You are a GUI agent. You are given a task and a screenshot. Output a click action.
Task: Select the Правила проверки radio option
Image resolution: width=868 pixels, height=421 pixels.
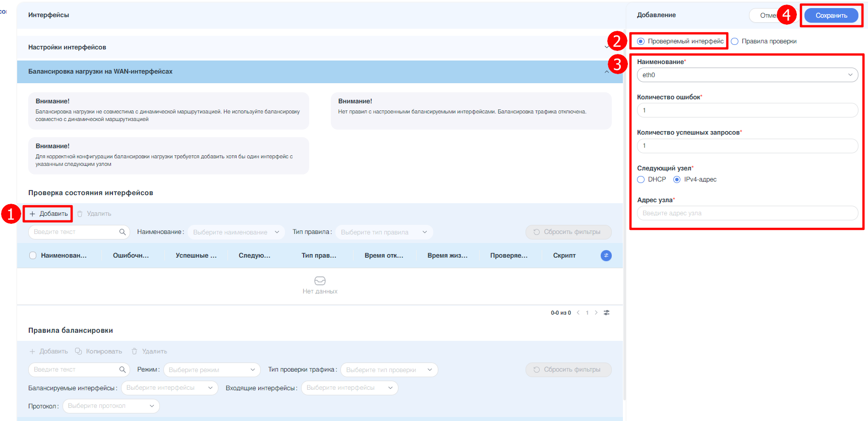(x=735, y=41)
